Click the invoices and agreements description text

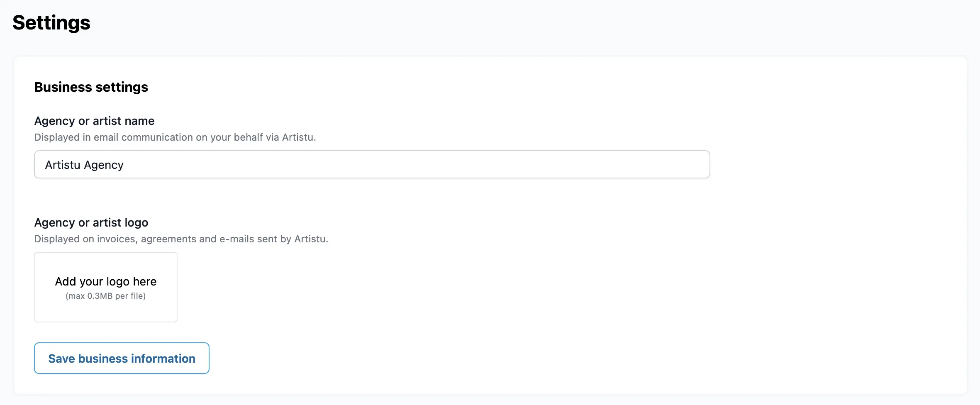coord(181,239)
